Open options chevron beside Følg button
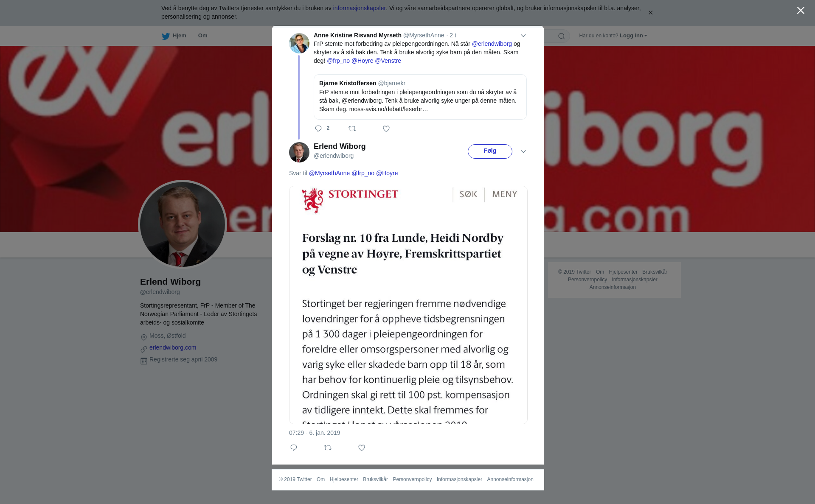The height and width of the screenshot is (504, 815). (x=523, y=151)
